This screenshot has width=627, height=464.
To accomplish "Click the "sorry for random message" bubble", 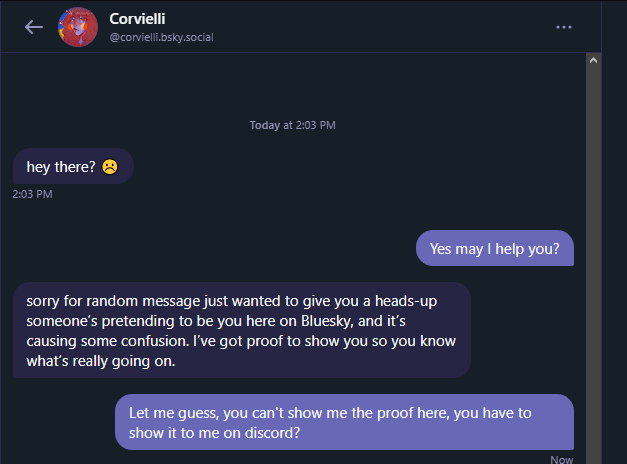I will (241, 330).
